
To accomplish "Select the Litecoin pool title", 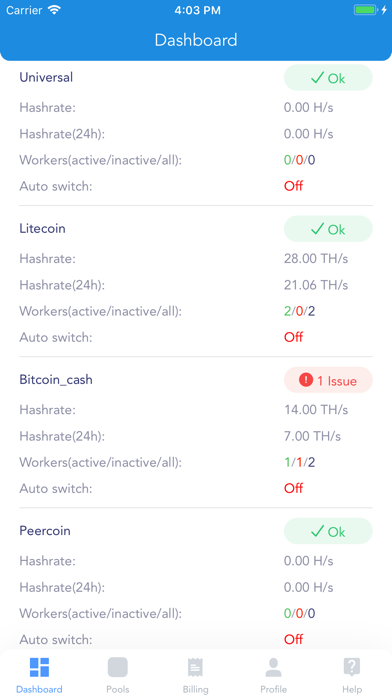I will pos(42,229).
